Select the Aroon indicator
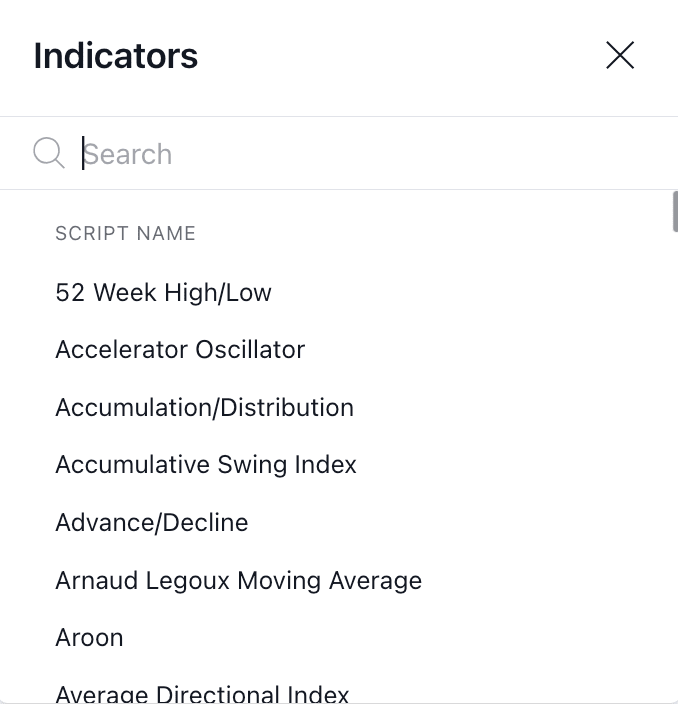This screenshot has height=704, width=678. click(89, 638)
